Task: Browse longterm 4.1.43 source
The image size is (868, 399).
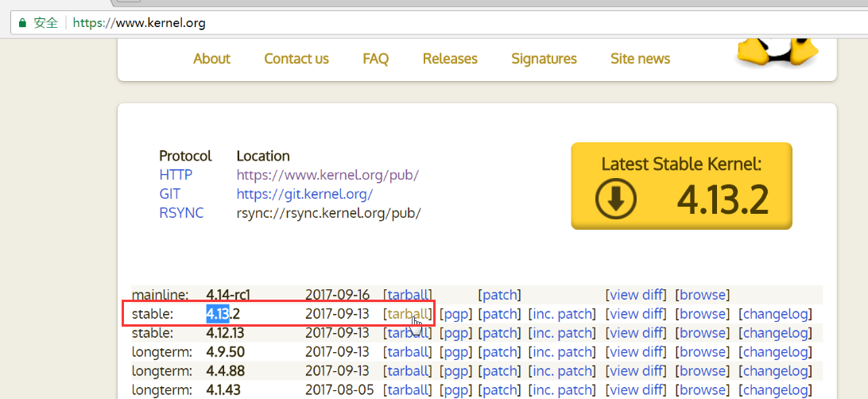Action: [x=703, y=389]
